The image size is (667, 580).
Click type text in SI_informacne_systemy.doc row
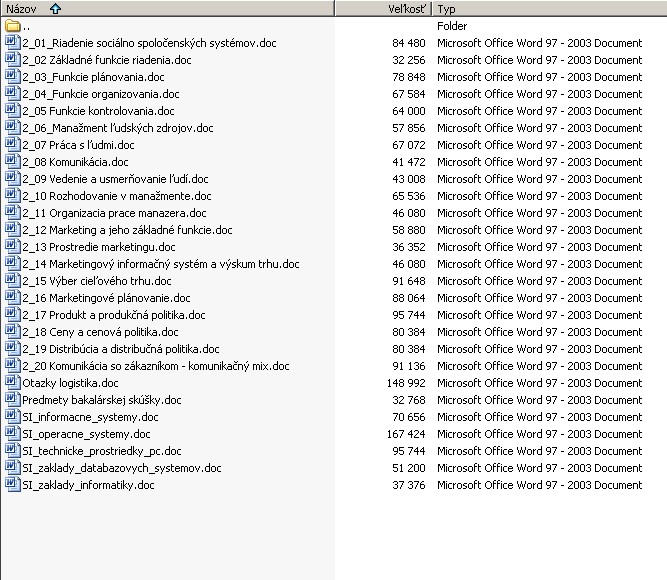tap(539, 417)
